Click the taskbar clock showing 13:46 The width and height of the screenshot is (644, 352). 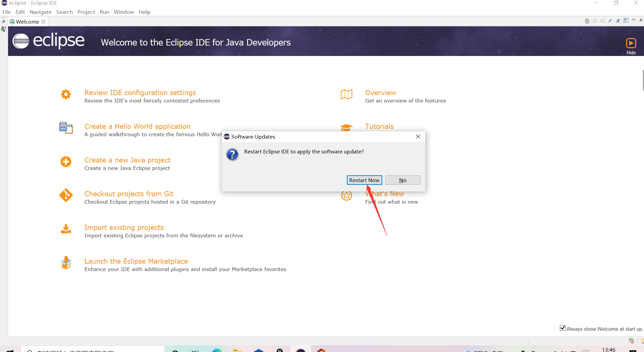tap(609, 350)
